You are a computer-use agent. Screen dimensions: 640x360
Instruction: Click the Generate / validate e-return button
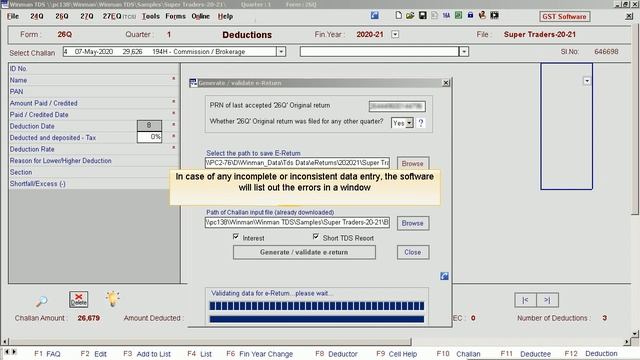point(304,252)
